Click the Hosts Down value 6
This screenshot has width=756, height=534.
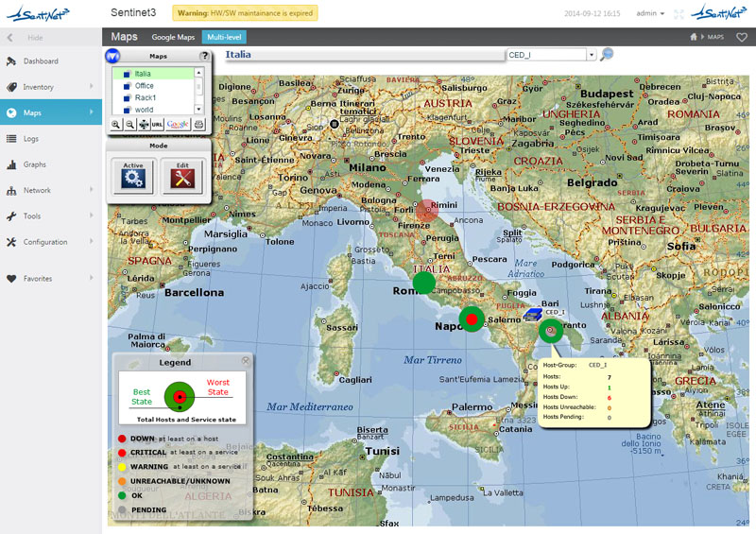point(609,398)
